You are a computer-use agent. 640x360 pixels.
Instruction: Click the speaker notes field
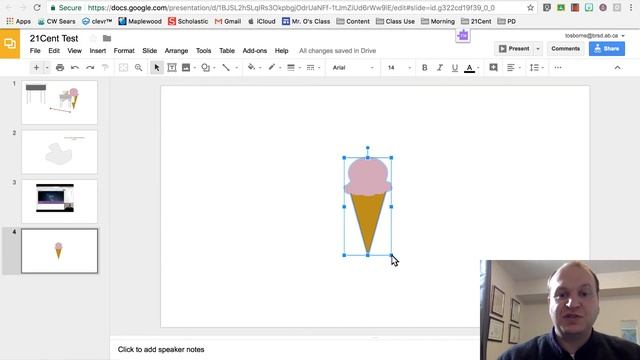tap(295, 349)
